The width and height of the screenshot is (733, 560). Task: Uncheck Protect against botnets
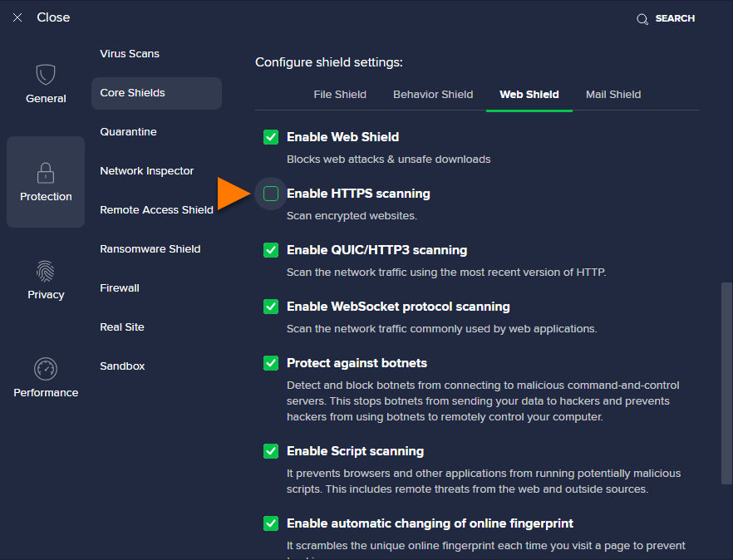click(271, 363)
